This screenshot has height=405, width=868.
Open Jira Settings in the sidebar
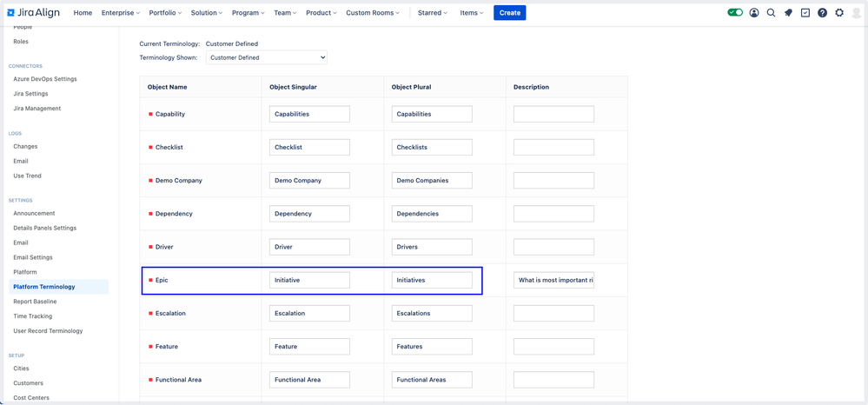pos(30,94)
